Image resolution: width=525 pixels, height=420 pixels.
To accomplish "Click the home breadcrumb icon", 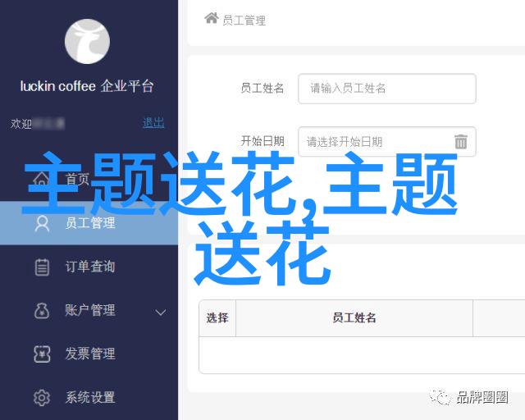I will point(212,18).
